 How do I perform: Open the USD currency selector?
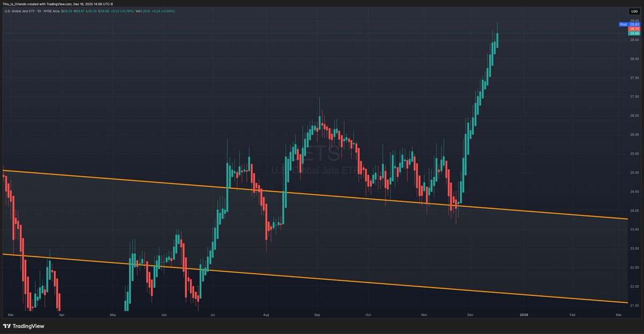point(634,11)
